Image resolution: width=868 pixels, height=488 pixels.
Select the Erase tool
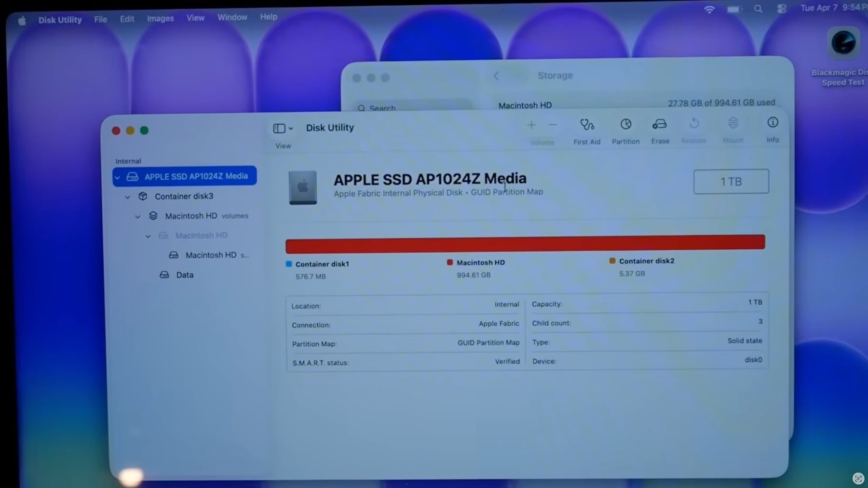pyautogui.click(x=660, y=129)
